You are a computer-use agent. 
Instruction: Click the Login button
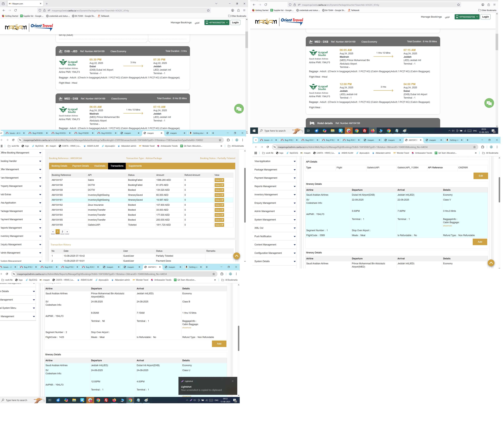click(x=235, y=22)
